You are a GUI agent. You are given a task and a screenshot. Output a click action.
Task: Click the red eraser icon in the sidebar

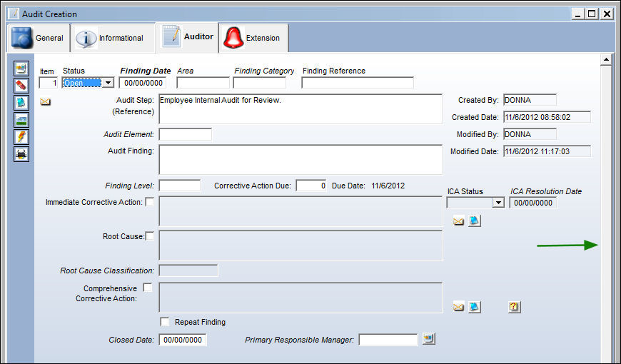(21, 86)
